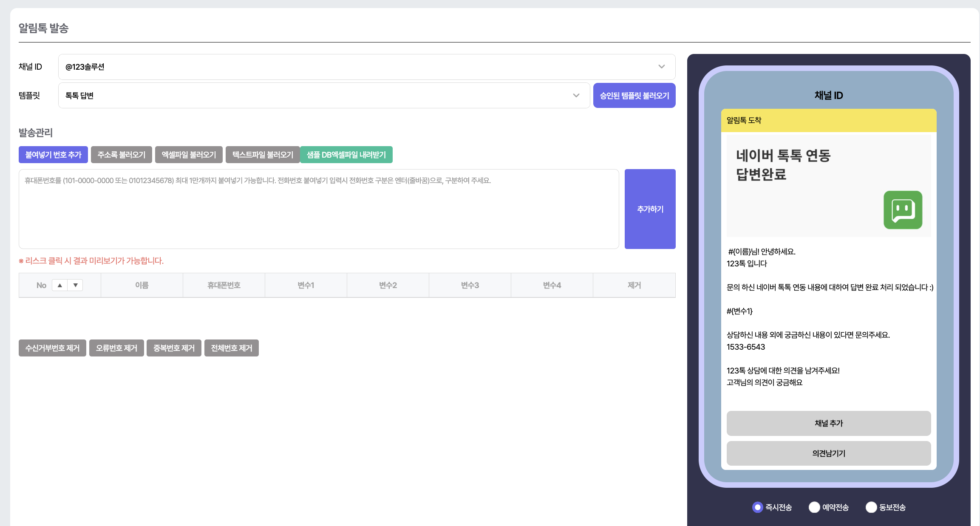This screenshot has width=980, height=526.
Task: Switch to 주소록 불러오기 tab
Action: [x=121, y=155]
